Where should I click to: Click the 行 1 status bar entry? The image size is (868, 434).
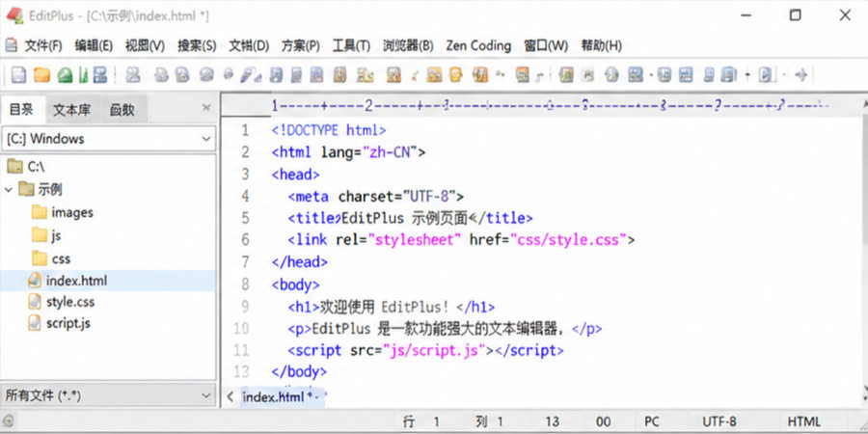[420, 421]
